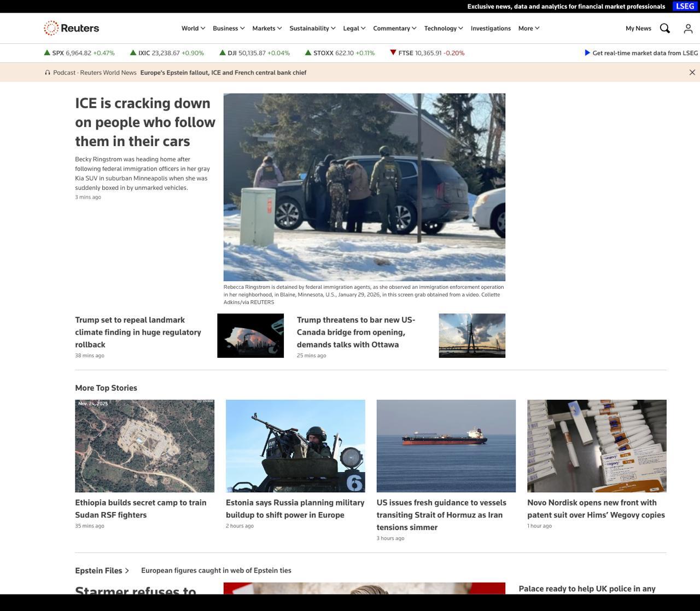Viewport: 700px width, 611px height.
Task: Click the blue arrow beside real-time market data
Action: click(x=587, y=53)
